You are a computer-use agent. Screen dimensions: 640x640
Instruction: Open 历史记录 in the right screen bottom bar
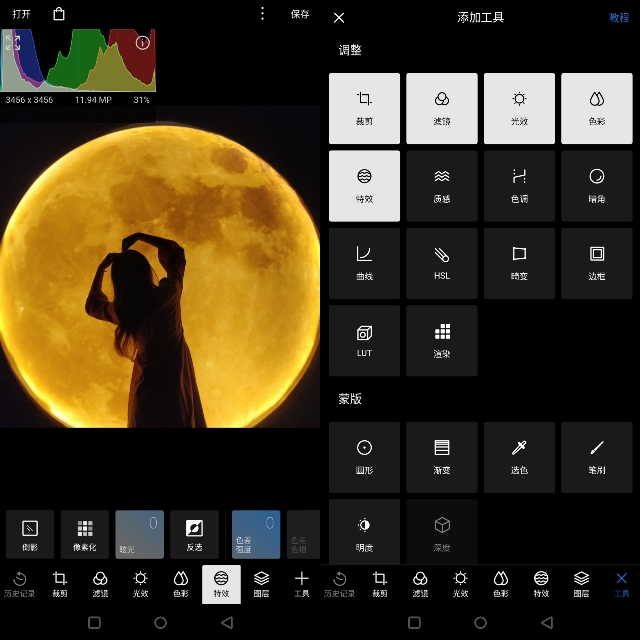tap(340, 584)
